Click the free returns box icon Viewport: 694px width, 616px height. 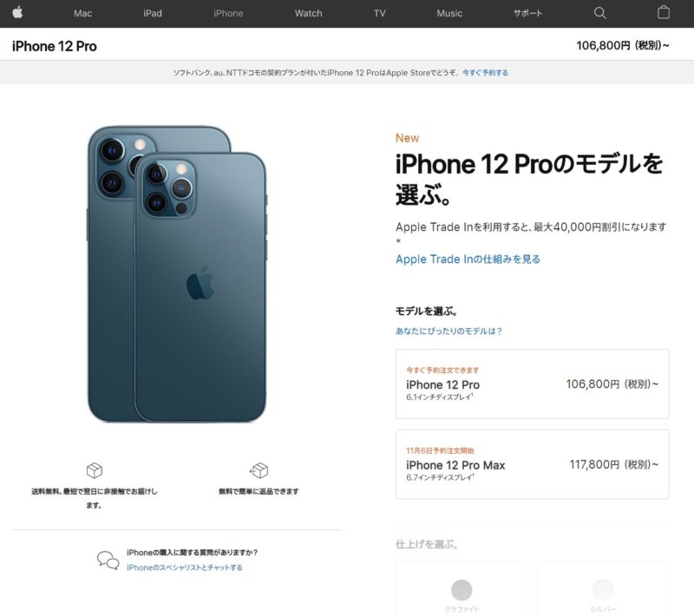(x=259, y=470)
